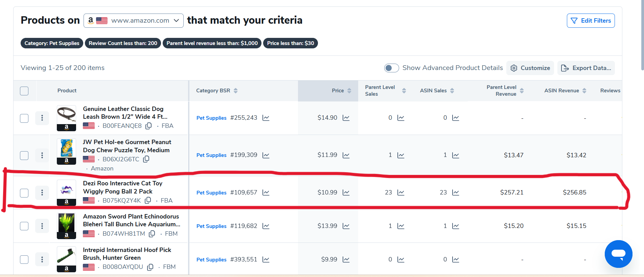
Task: Open BSR chart for Genuine Leather Dog Leash
Action: [x=266, y=118]
